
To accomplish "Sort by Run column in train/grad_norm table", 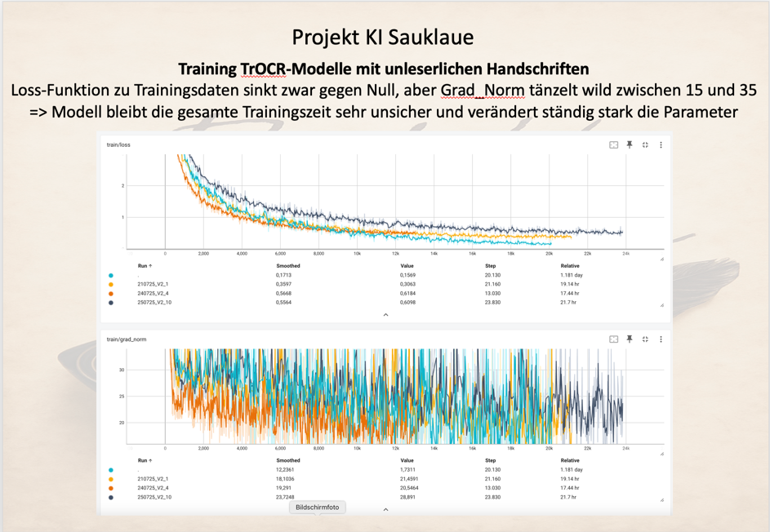I will click(x=145, y=460).
